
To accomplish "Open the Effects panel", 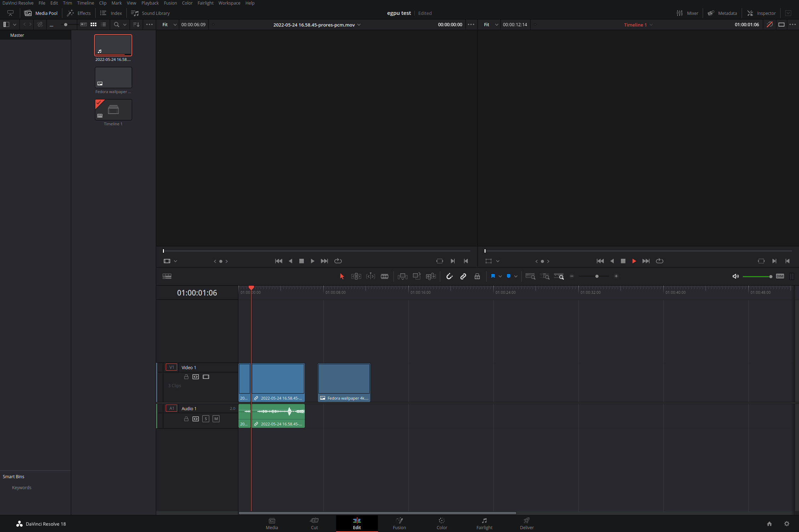I will pyautogui.click(x=79, y=13).
